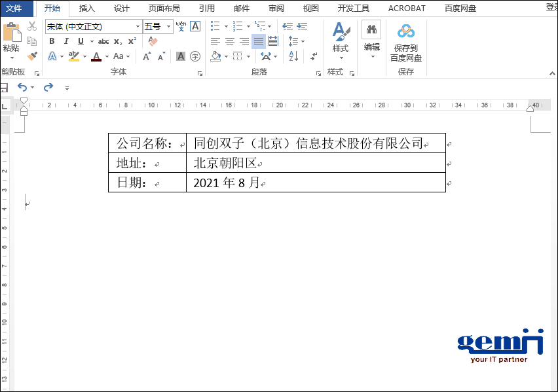This screenshot has height=392, width=558.
Task: Open the 编辑 find-and-replace binoculars icon
Action: pos(371,30)
